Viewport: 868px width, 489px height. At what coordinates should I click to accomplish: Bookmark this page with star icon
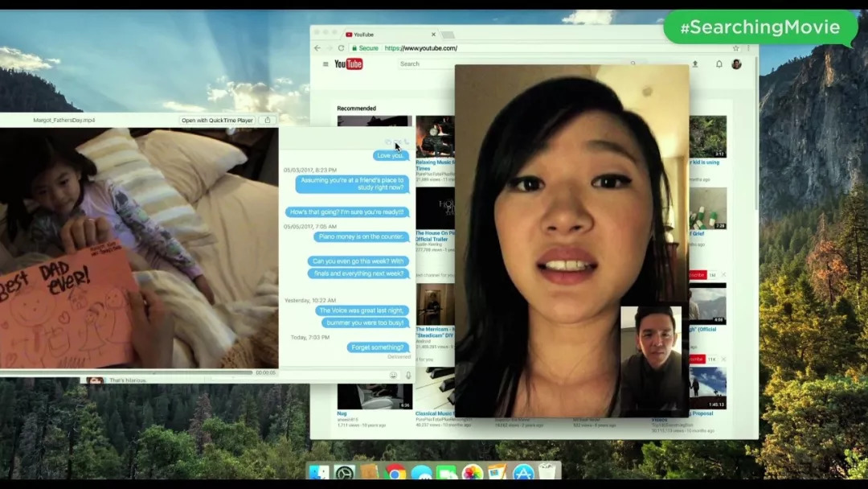735,48
